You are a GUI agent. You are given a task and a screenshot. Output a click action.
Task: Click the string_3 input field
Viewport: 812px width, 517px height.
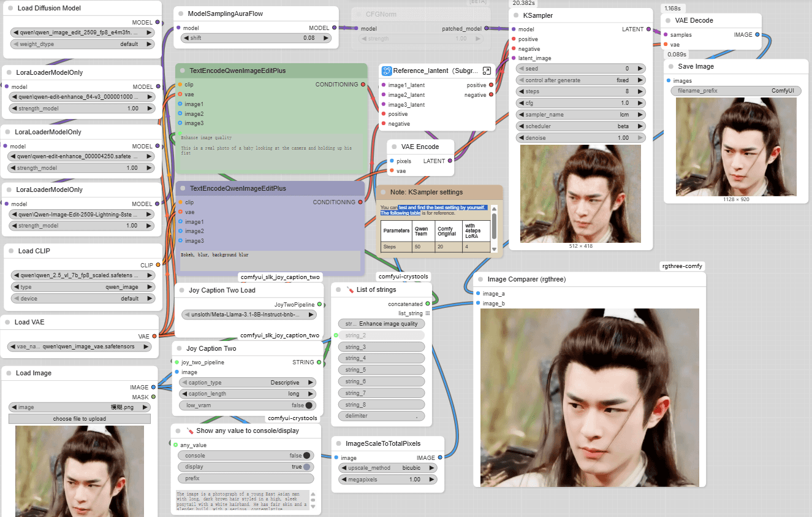381,347
